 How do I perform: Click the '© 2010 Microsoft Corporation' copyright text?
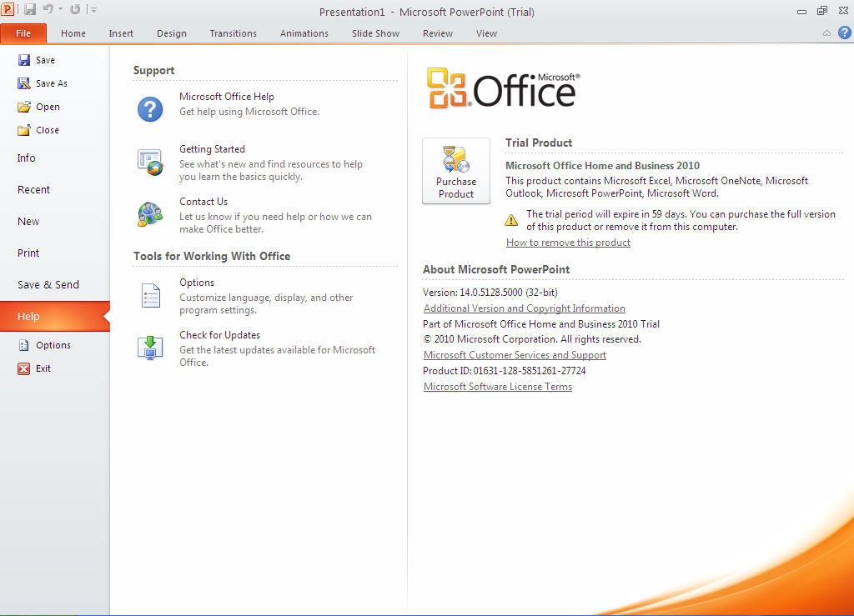click(532, 339)
